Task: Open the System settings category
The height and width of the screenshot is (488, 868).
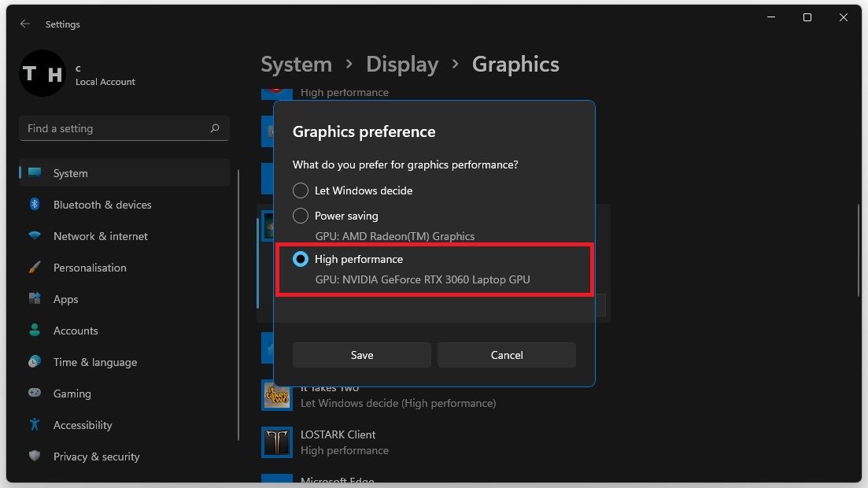Action: [124, 173]
